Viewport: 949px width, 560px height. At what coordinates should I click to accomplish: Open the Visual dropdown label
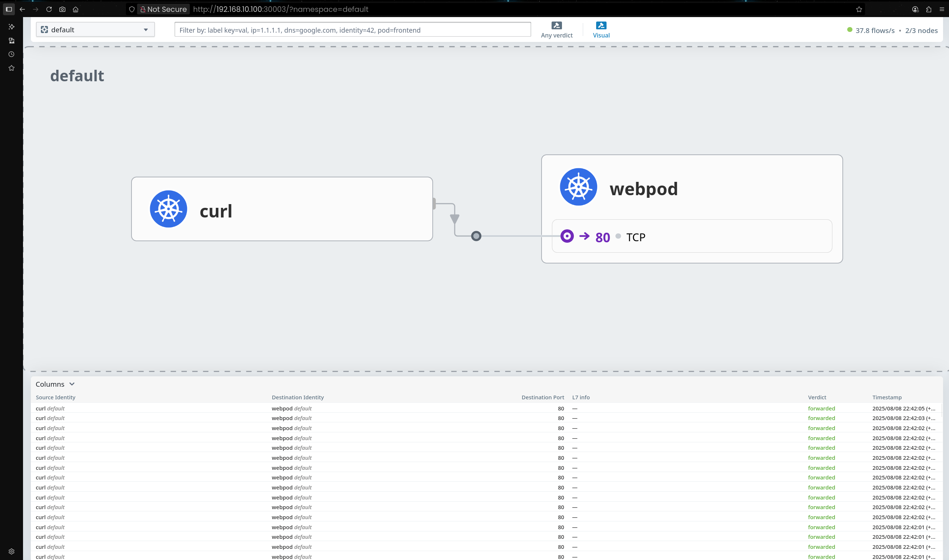[x=601, y=35]
